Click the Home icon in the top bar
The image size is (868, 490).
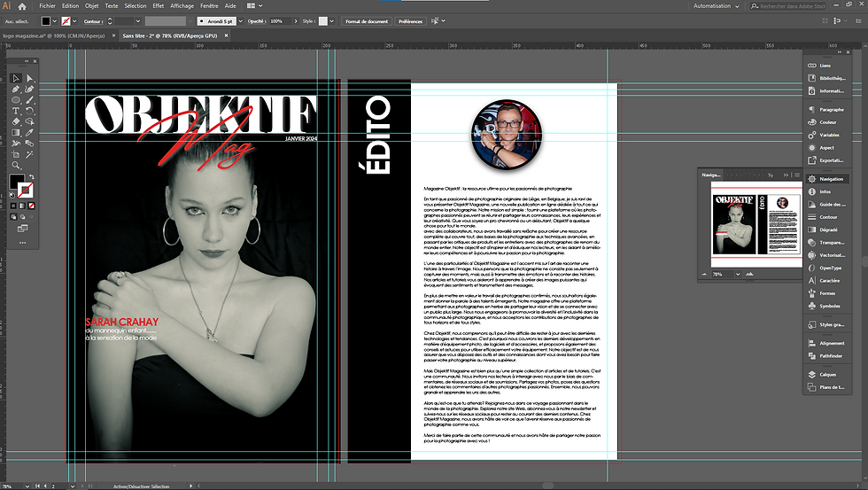[x=23, y=5]
